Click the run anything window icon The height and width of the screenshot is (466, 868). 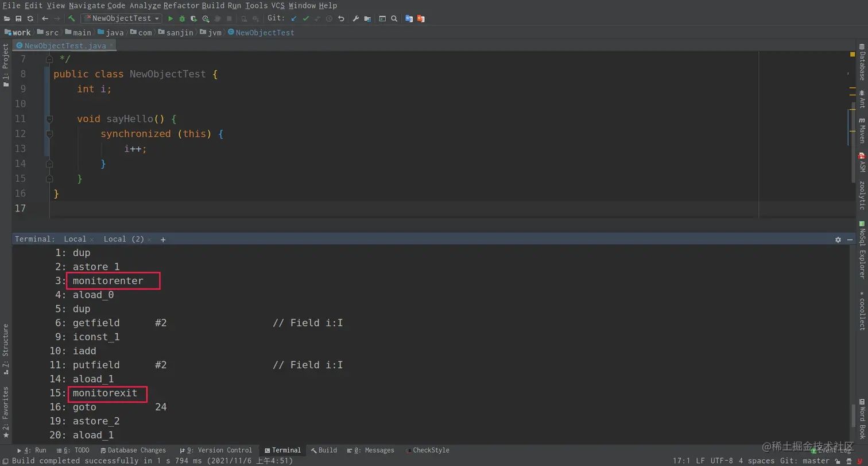coord(382,18)
